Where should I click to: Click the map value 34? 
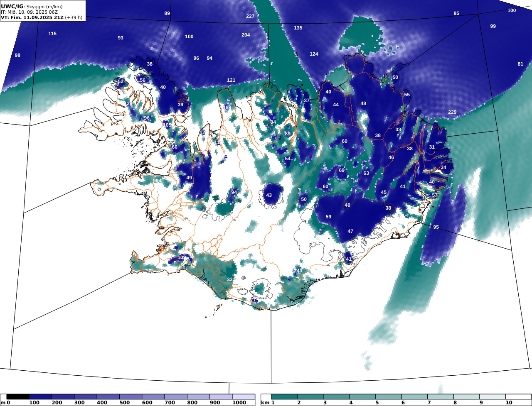point(443,167)
